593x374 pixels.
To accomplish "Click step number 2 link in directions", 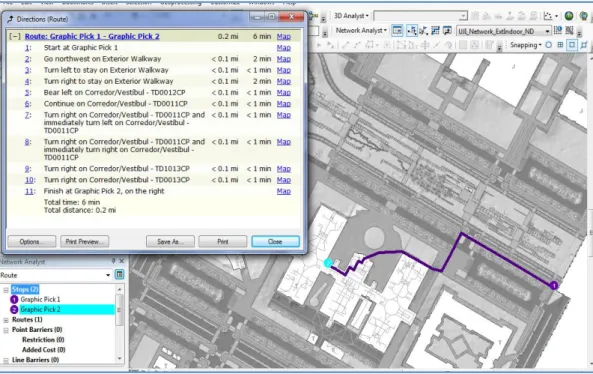I will point(28,59).
